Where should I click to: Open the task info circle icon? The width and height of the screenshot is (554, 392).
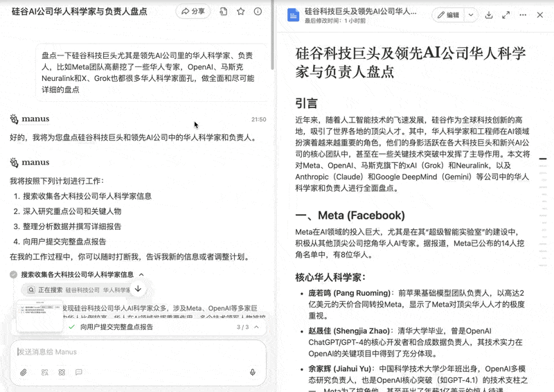(x=258, y=11)
